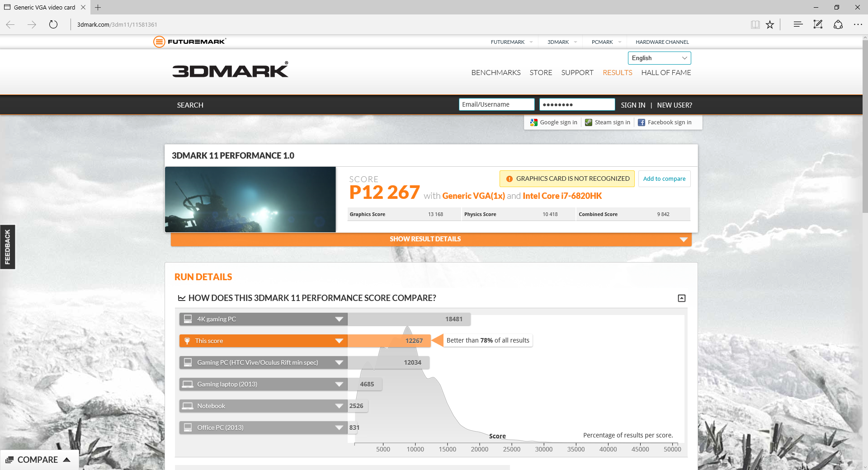The width and height of the screenshot is (868, 470).
Task: Click the browser address bar URL
Action: [x=117, y=24]
